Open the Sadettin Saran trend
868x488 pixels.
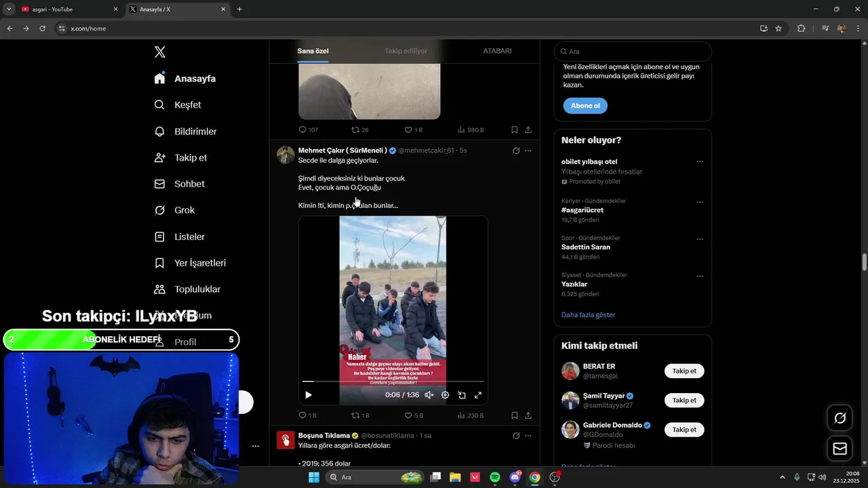586,247
